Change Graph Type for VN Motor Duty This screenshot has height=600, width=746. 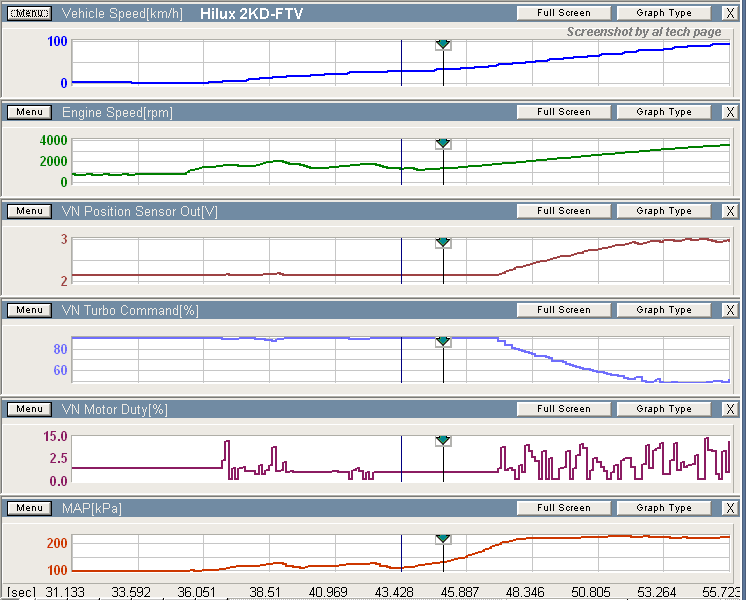[x=664, y=409]
